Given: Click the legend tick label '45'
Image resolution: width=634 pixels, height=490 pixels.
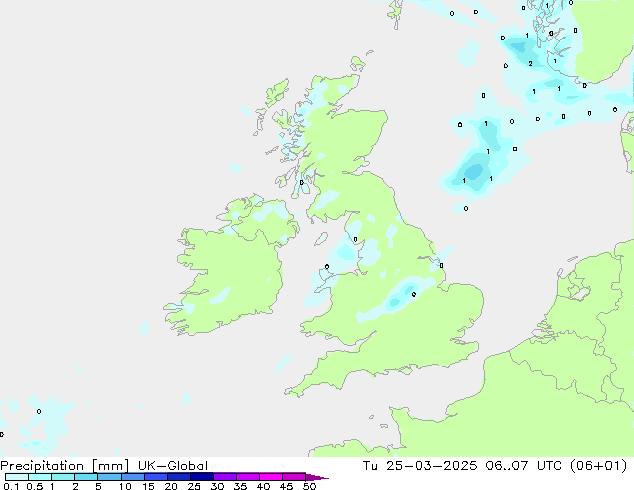Looking at the screenshot, I should [287, 486].
